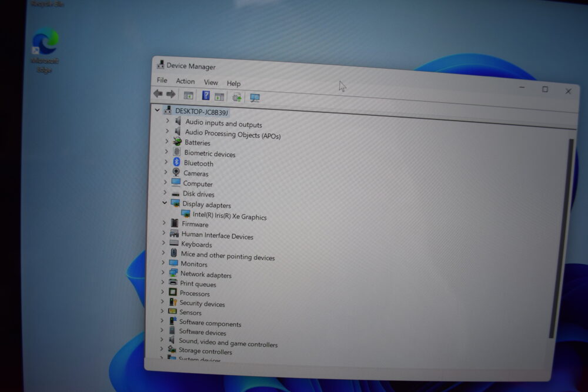This screenshot has height=392, width=588.
Task: Collapse the Display adapters category
Action: (164, 202)
